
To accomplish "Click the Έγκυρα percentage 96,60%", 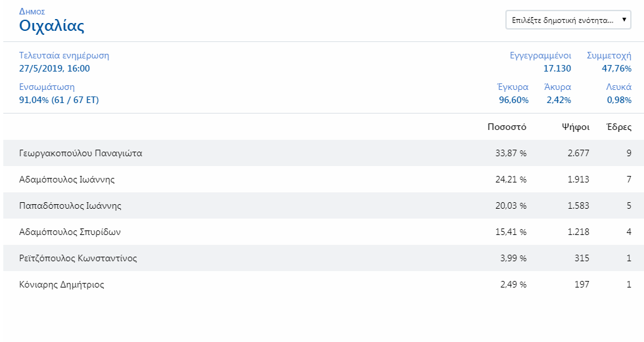I will (x=513, y=100).
